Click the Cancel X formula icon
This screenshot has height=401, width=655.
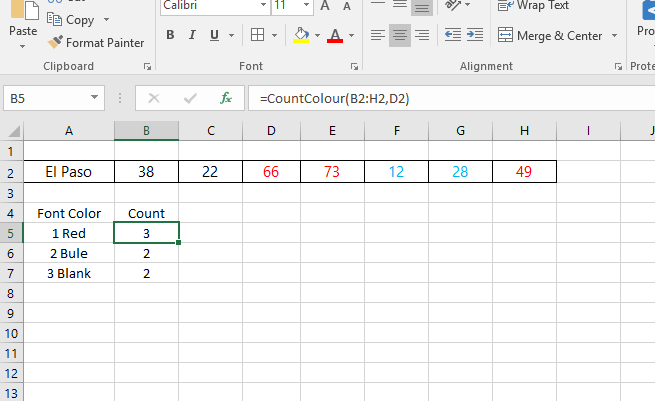click(x=154, y=98)
